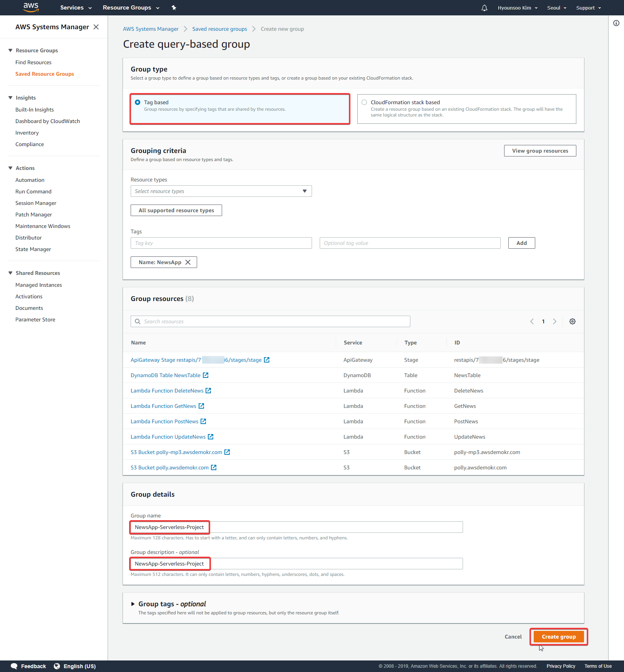Image resolution: width=624 pixels, height=672 pixels.
Task: Open Managed Instances in sidebar
Action: (38, 285)
